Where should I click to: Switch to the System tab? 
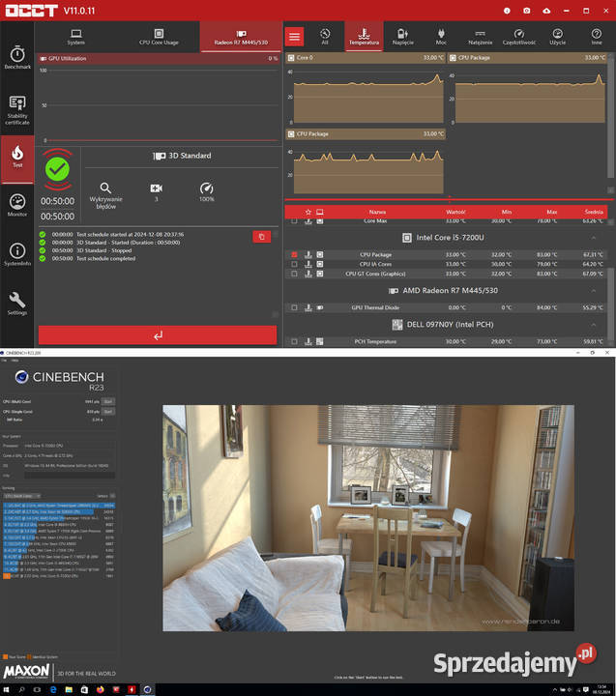(x=76, y=37)
